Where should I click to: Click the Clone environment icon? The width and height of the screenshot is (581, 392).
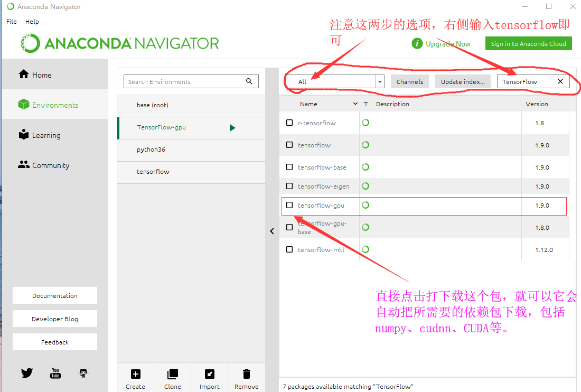click(x=173, y=374)
